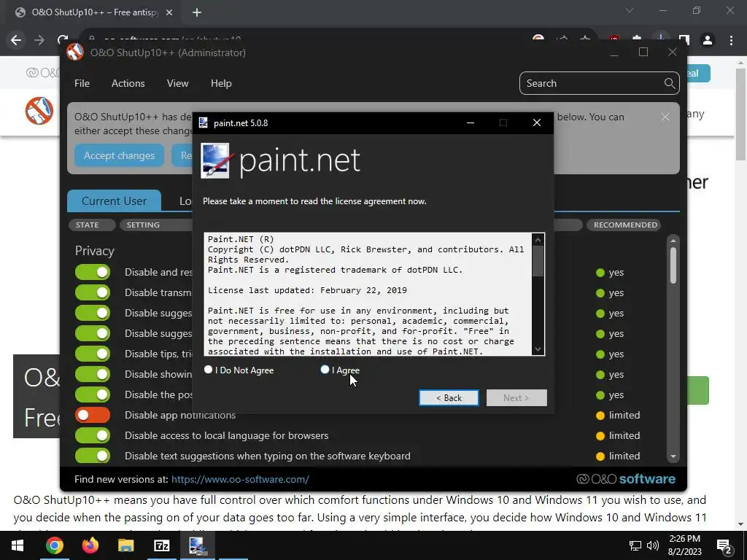The image size is (747, 560).
Task: Click Accept changes in O&O ShutUp10++
Action: pos(119,155)
